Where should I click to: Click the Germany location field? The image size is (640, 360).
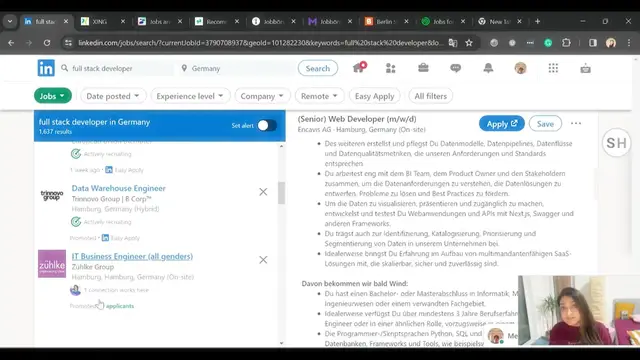tap(237, 68)
